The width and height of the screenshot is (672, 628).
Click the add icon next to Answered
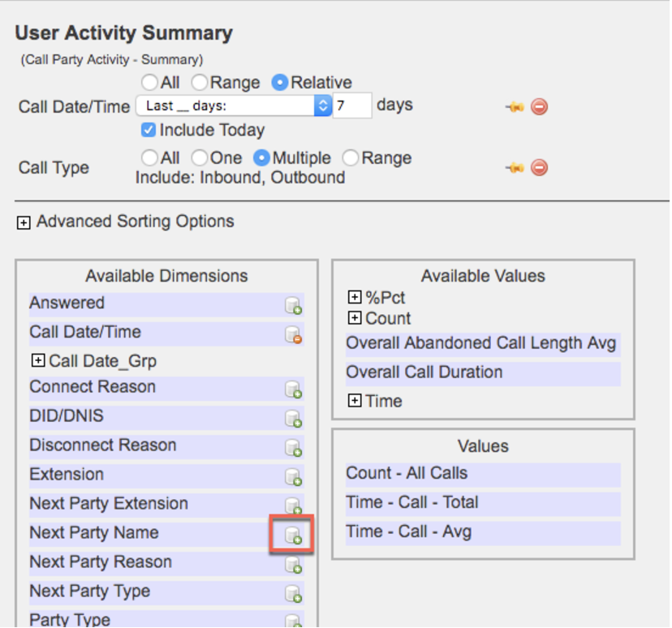[293, 306]
